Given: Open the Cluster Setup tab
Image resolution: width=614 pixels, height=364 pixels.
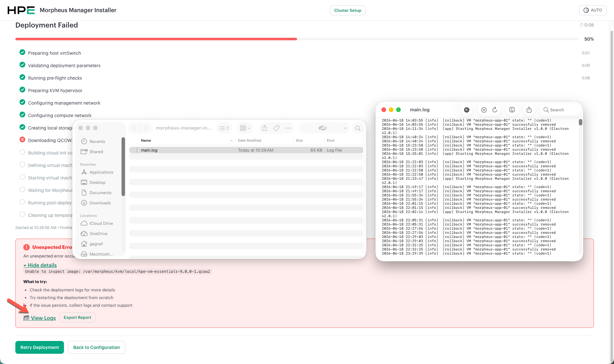Looking at the screenshot, I should pyautogui.click(x=348, y=10).
